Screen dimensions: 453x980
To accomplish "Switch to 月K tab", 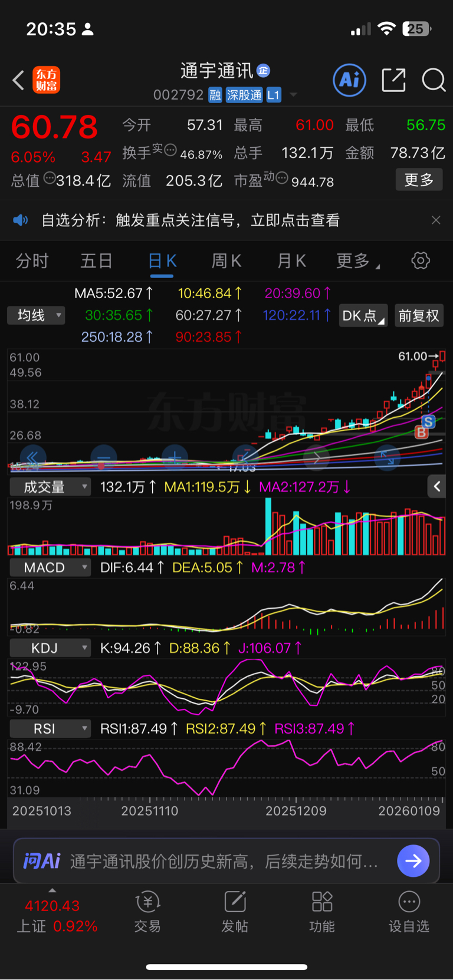I will pos(291,260).
